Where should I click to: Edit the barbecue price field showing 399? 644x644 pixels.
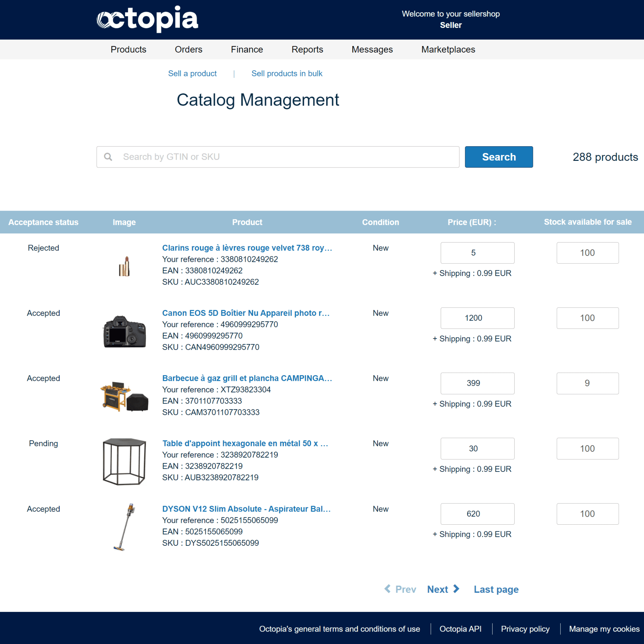pos(477,383)
